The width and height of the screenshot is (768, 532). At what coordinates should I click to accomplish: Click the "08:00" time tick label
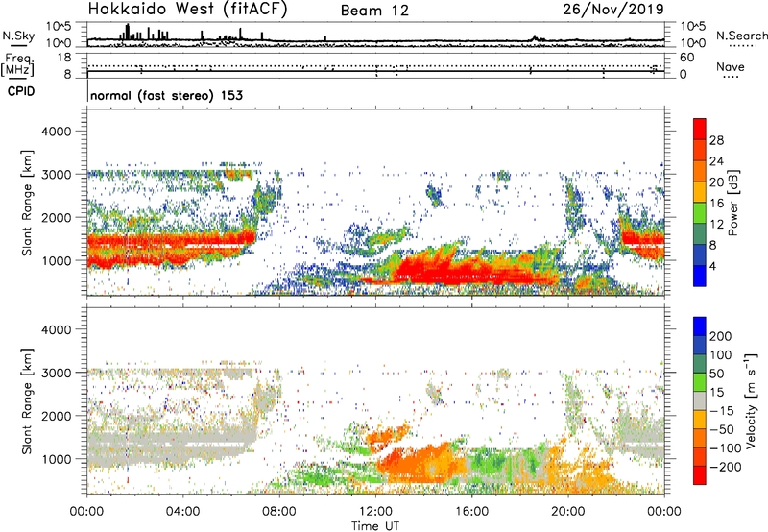coord(279,512)
